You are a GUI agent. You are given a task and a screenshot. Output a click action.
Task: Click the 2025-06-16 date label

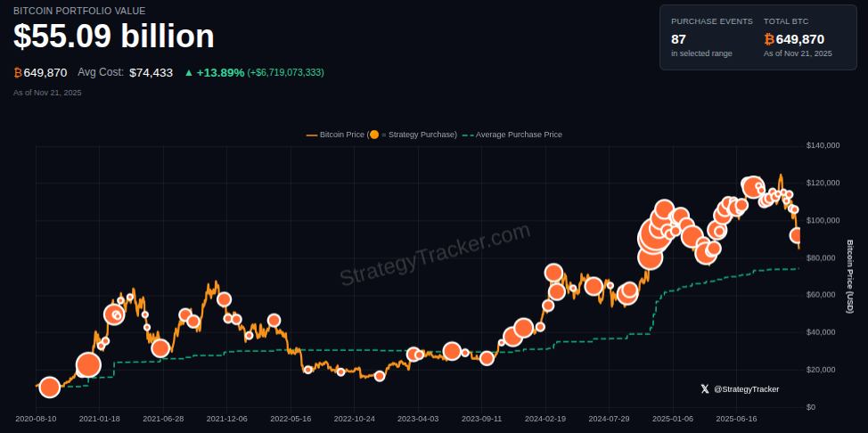click(x=736, y=419)
